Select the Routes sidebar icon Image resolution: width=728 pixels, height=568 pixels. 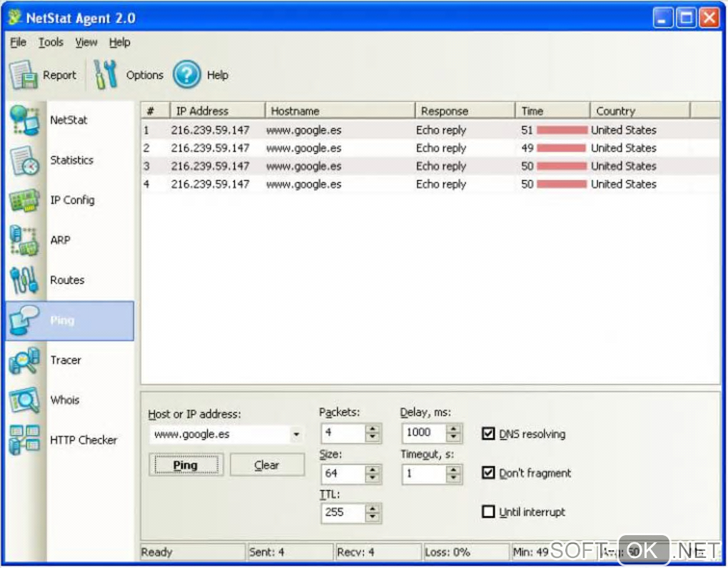coord(24,280)
